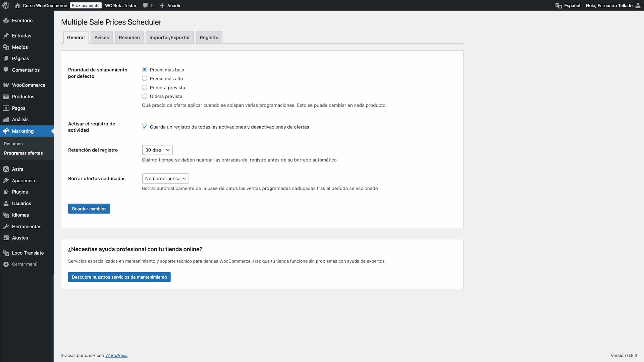The height and width of the screenshot is (362, 644).
Task: Open the Comentarios section via speech bubble icon
Action: [6, 70]
